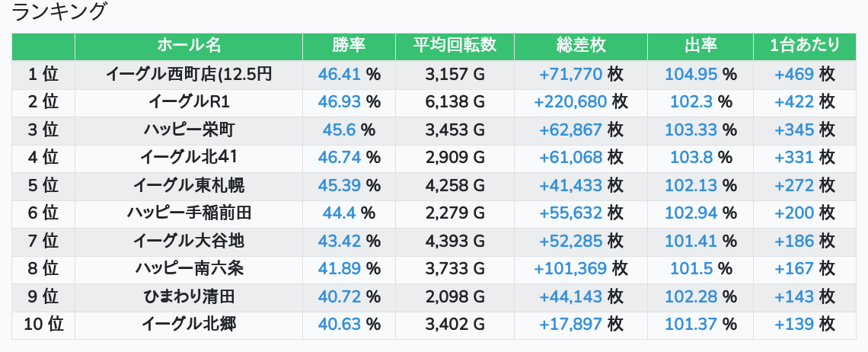Open the 101.41 payout rate link
This screenshot has height=352, width=868.
pos(691,242)
